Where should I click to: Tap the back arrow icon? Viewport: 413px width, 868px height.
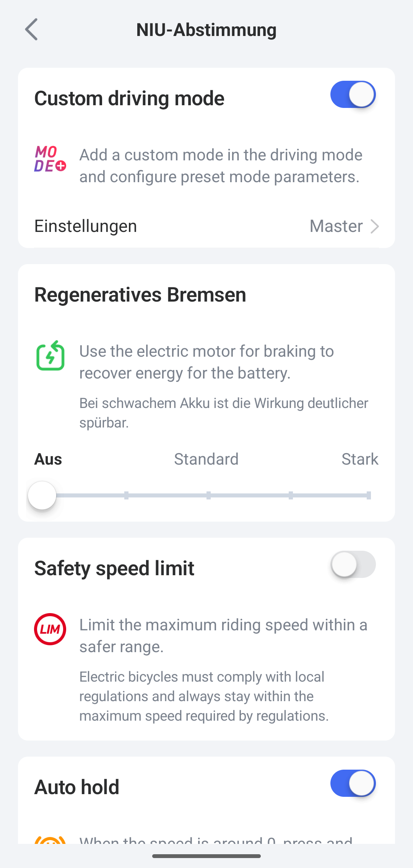point(31,29)
